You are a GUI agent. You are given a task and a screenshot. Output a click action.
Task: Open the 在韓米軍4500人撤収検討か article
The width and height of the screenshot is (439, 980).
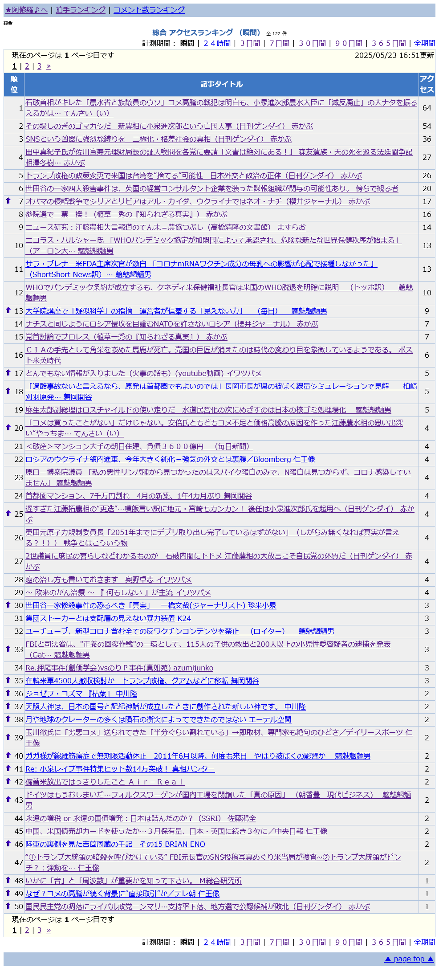click(142, 681)
